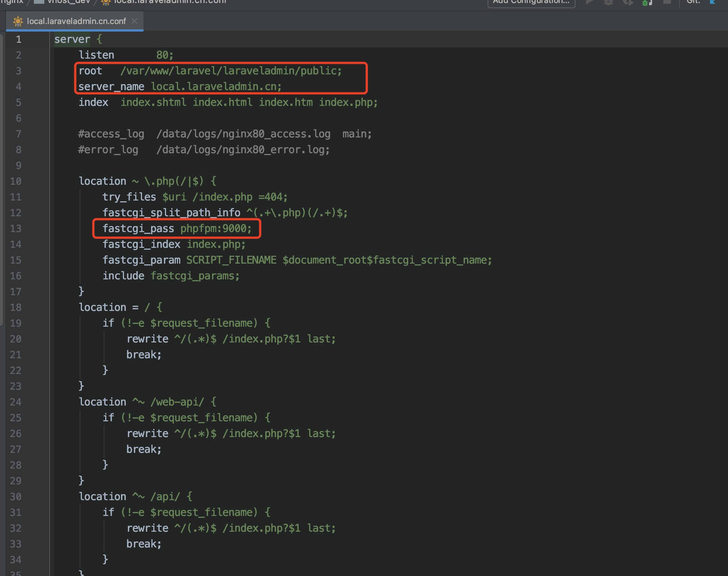Click the Run icon in the toolbar
The image size is (728, 576).
[x=590, y=2]
